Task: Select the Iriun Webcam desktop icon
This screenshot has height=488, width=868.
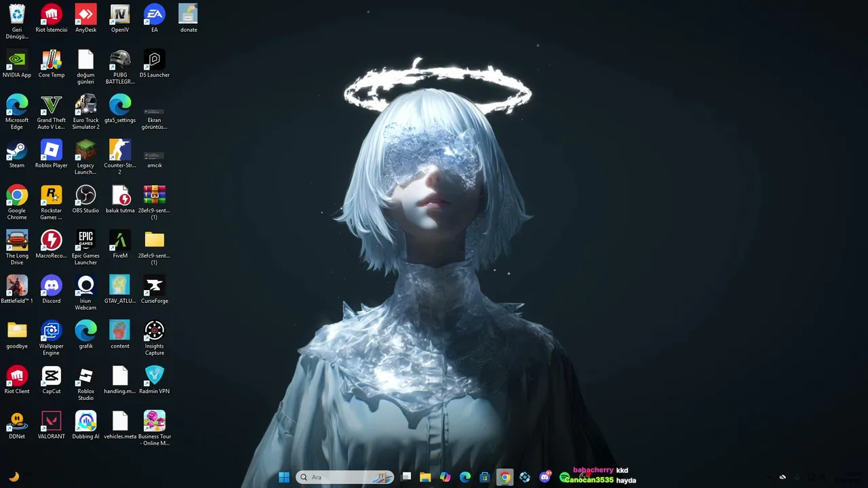Action: tap(86, 285)
